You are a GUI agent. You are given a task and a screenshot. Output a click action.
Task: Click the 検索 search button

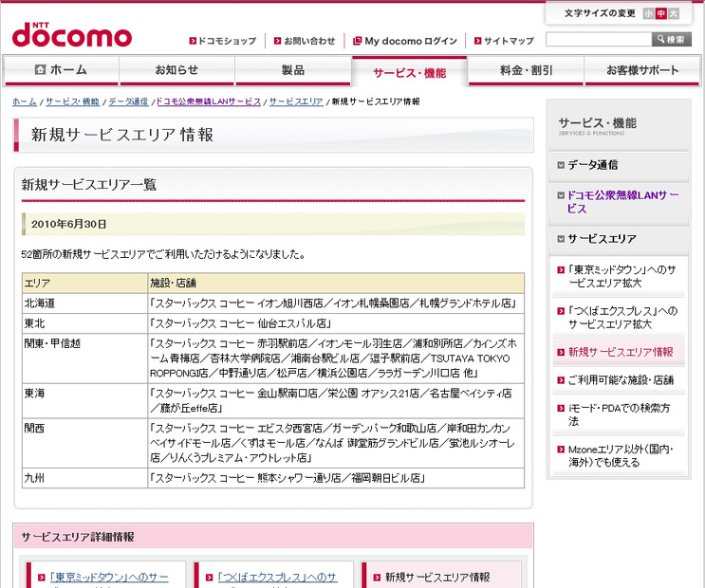point(671,40)
